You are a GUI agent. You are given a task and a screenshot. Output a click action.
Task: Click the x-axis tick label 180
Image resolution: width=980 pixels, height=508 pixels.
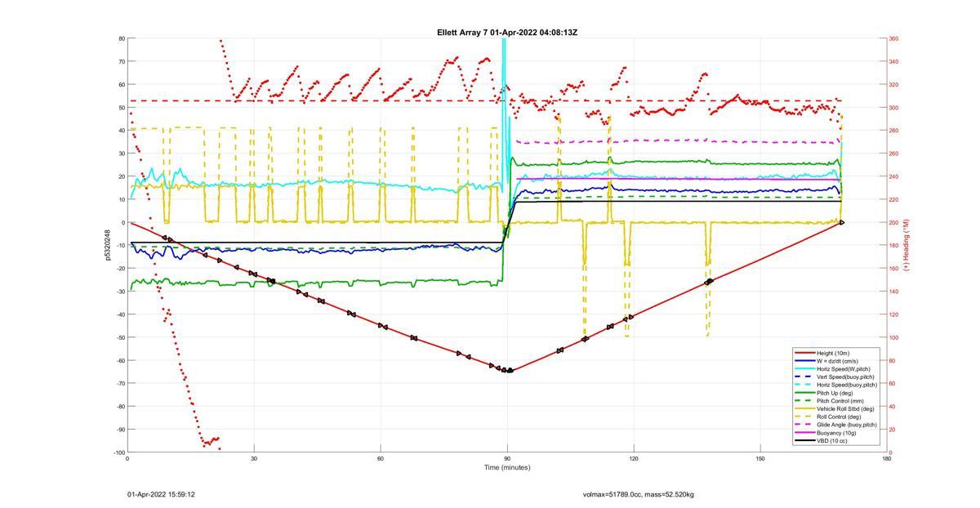pyautogui.click(x=887, y=458)
